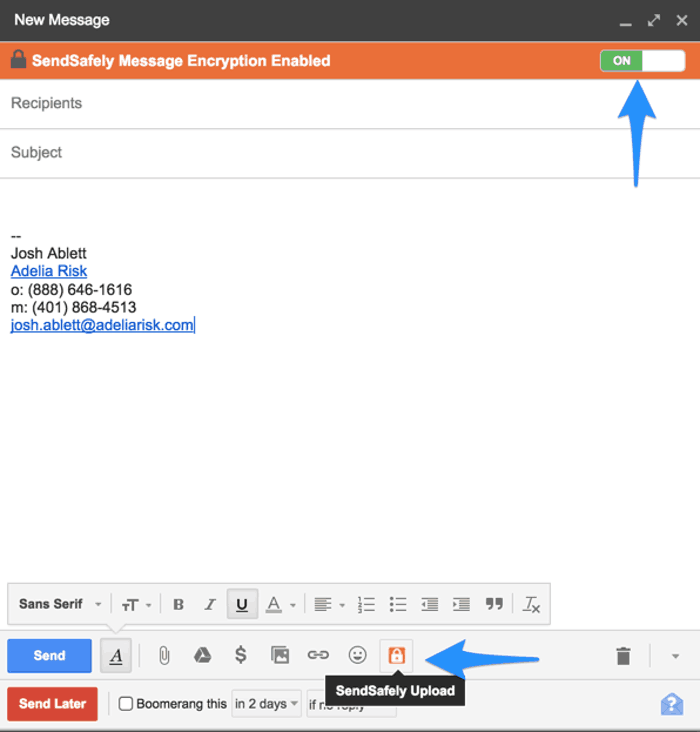This screenshot has height=732, width=700.
Task: Toggle SendSafely encryption ON switch
Action: 642,61
